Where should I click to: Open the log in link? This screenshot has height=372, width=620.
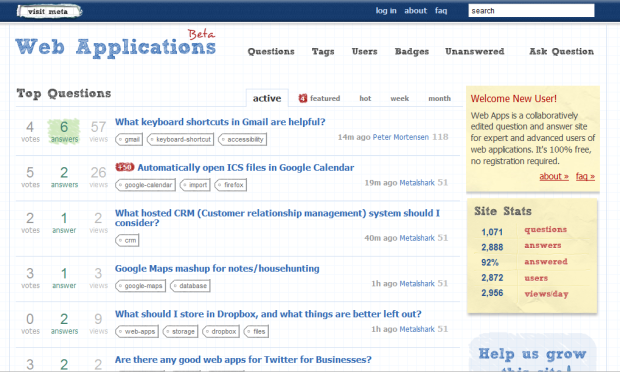386,11
